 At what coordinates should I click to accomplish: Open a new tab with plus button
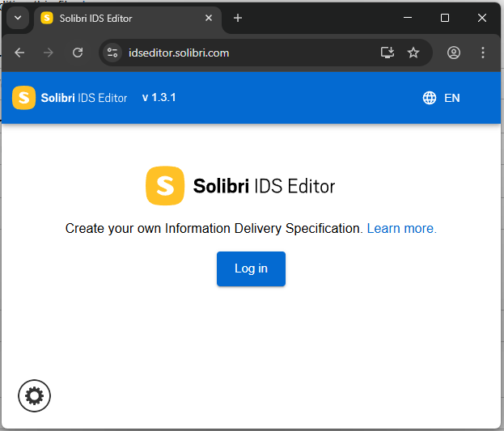238,18
